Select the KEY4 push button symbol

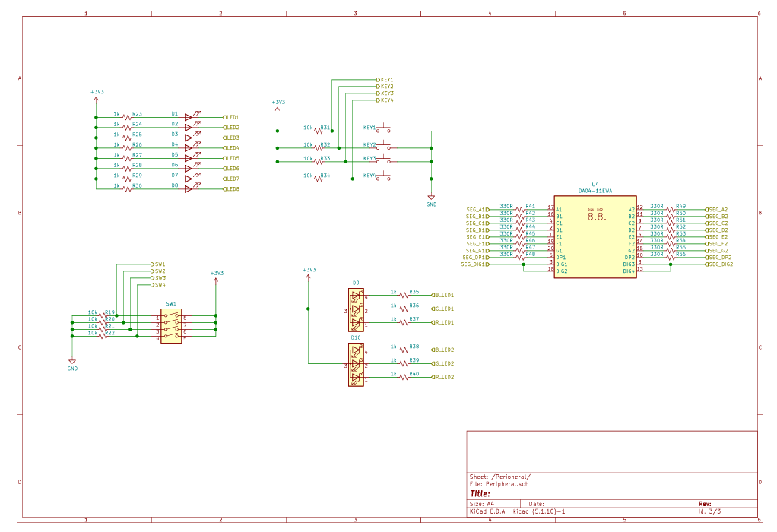coord(386,178)
